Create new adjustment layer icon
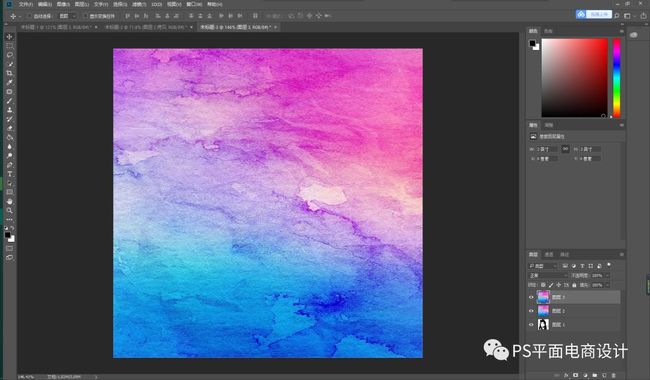The image size is (650, 380). pyautogui.click(x=585, y=375)
